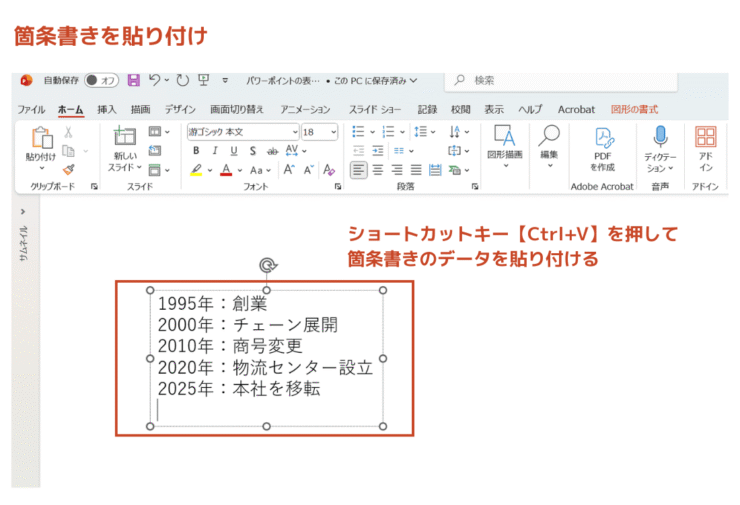Open the font name dropdown (游ゴシック 本文)

(295, 132)
